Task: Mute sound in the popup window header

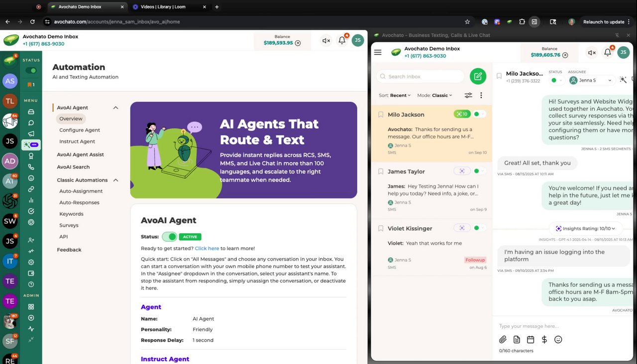Action: coord(592,52)
